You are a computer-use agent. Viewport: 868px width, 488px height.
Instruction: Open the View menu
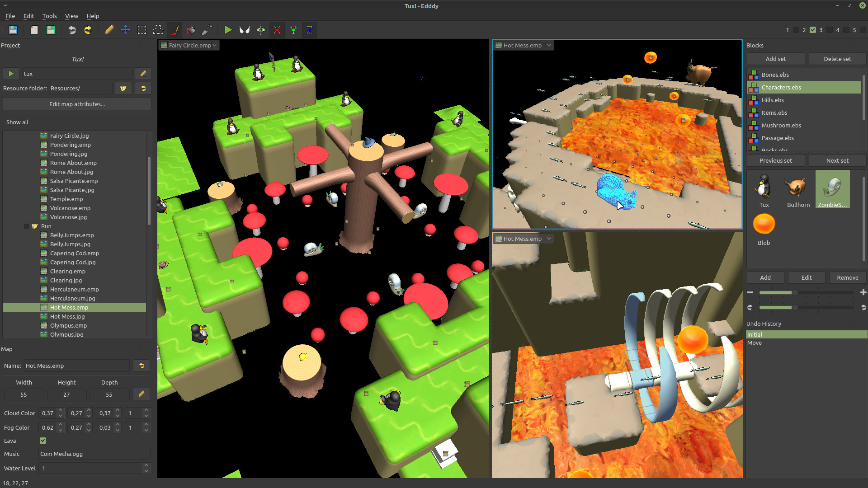(x=71, y=16)
